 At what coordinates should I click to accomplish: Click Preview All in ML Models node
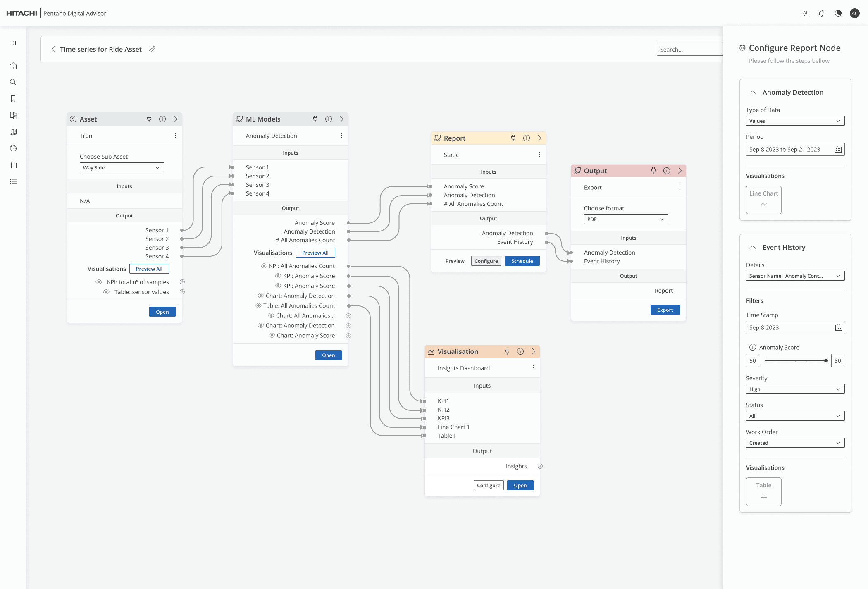[315, 253]
